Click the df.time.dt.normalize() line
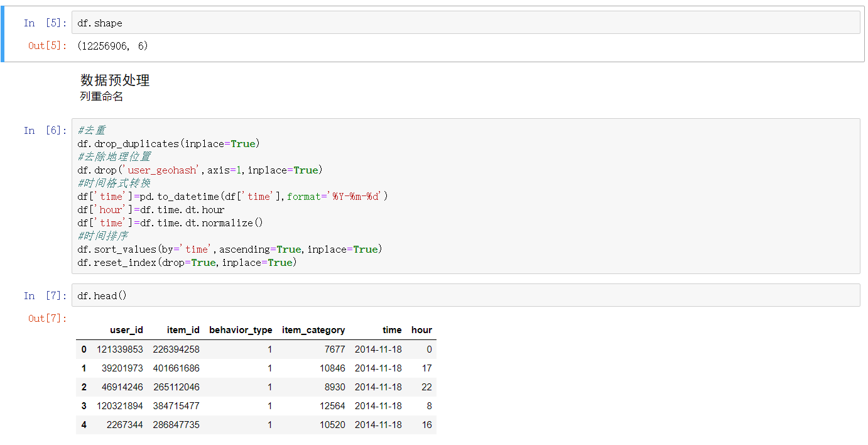This screenshot has width=868, height=445. 170,223
